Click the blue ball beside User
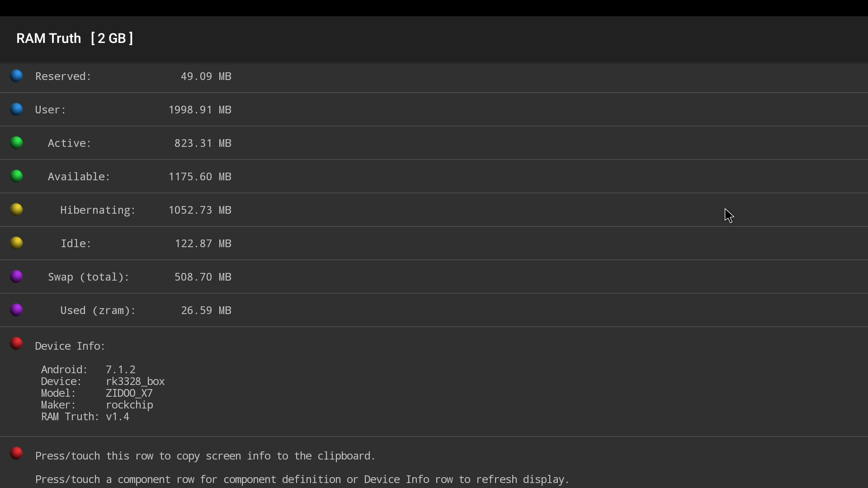Viewport: 868px width, 488px height. point(17,109)
